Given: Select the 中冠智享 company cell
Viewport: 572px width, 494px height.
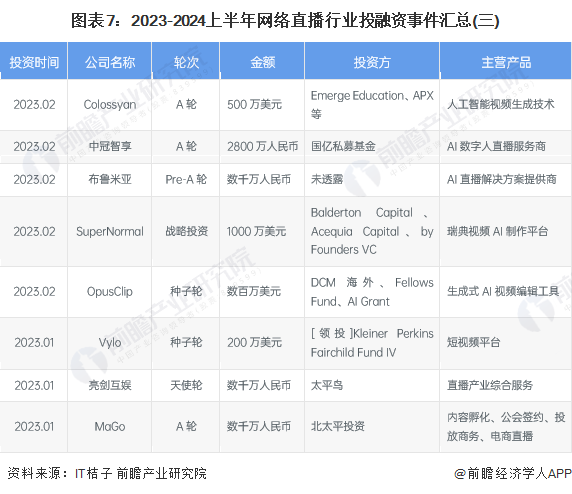Looking at the screenshot, I should click(x=110, y=146).
